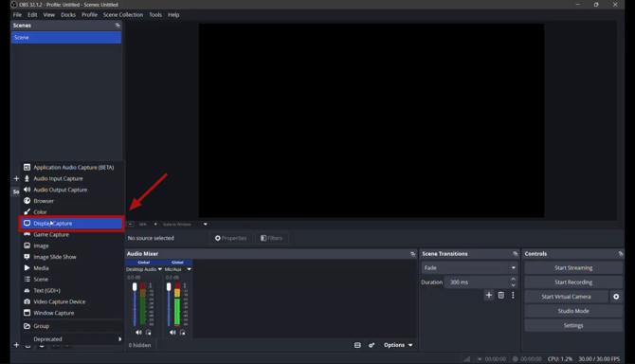Adjust Mic/Aux volume fader

click(169, 287)
